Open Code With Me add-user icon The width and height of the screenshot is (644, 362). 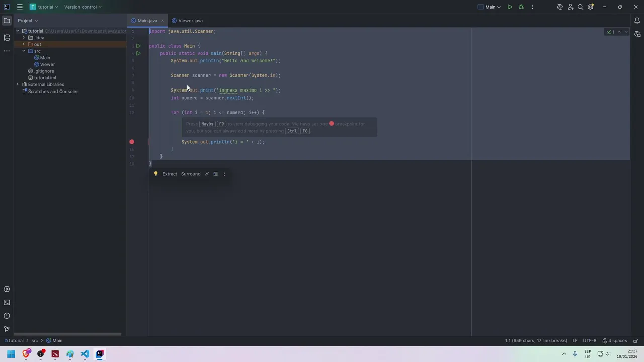tap(570, 7)
